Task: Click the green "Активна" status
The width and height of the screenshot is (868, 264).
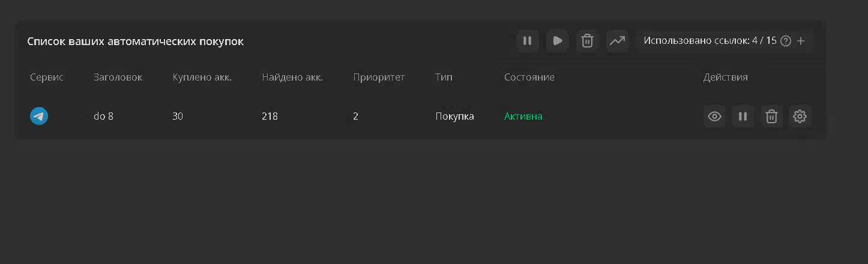Action: pyautogui.click(x=523, y=116)
